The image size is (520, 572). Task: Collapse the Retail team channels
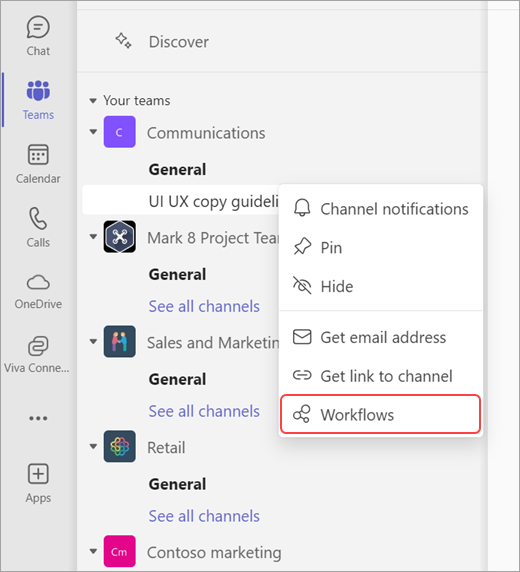tap(93, 446)
